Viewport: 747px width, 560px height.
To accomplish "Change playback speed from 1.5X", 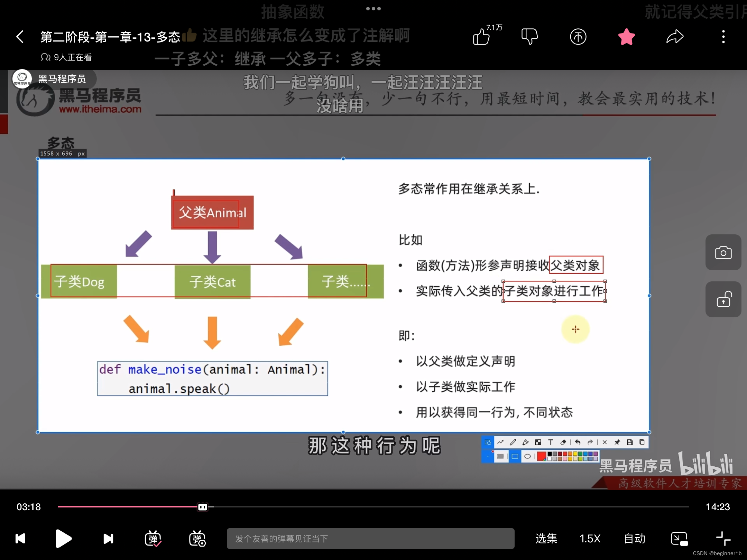I will tap(590, 538).
